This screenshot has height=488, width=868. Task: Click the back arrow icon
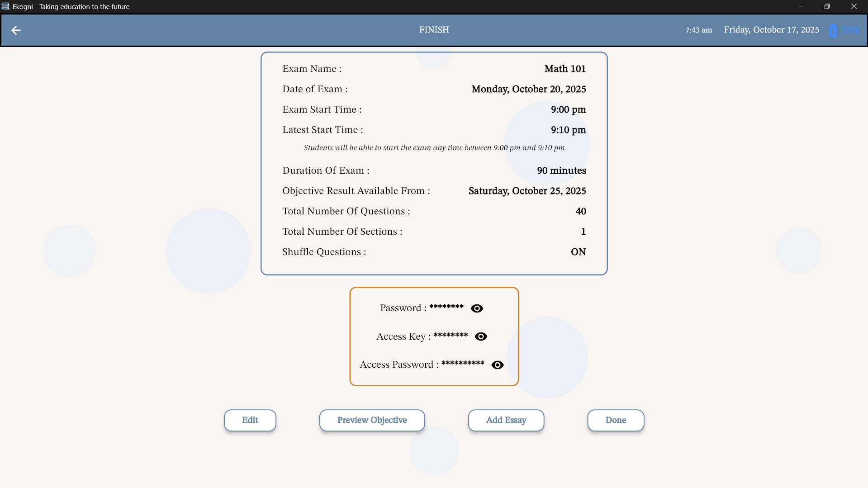click(16, 30)
